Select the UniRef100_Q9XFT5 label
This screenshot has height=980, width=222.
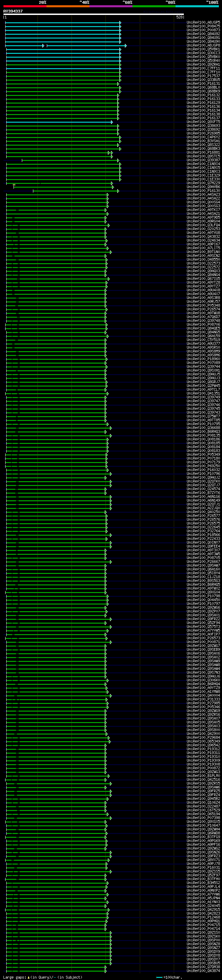pos(203,122)
